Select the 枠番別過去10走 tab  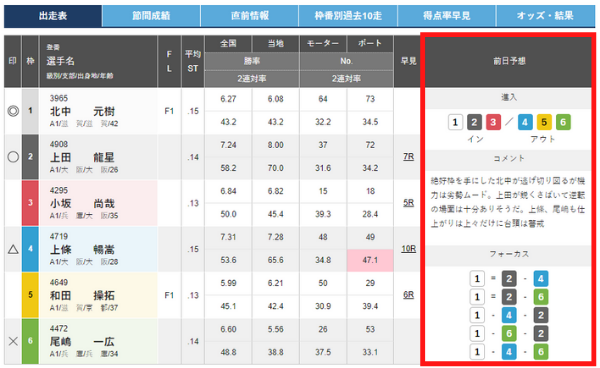coord(348,16)
